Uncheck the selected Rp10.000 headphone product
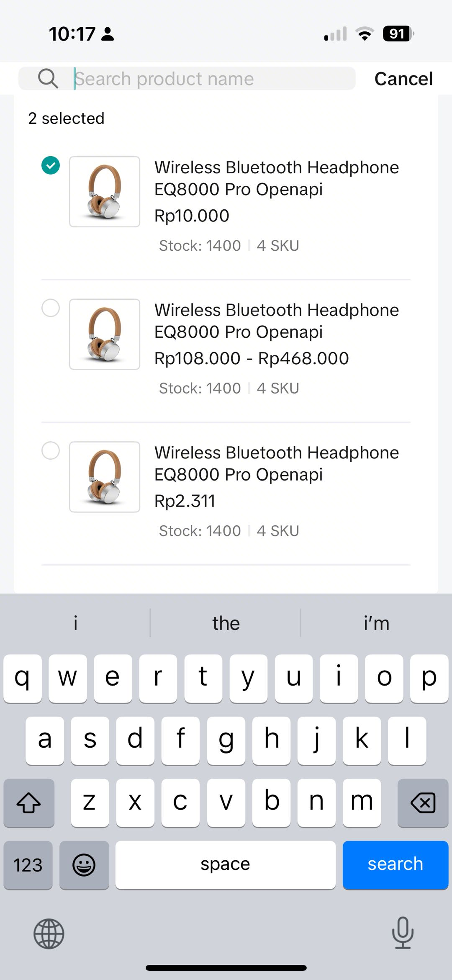This screenshot has width=452, height=980. tap(51, 165)
